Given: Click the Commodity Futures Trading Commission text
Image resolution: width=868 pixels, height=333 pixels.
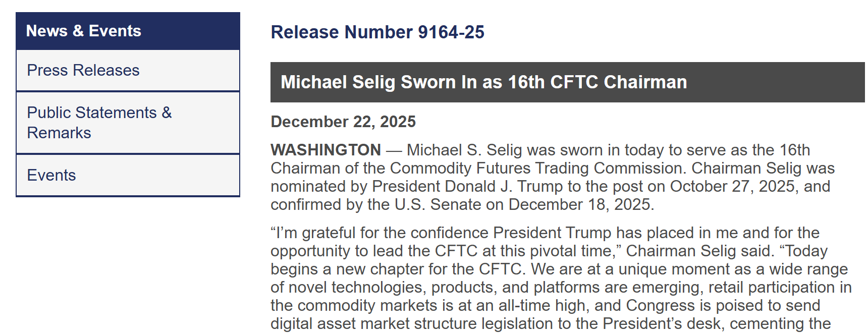Looking at the screenshot, I should [x=538, y=168].
